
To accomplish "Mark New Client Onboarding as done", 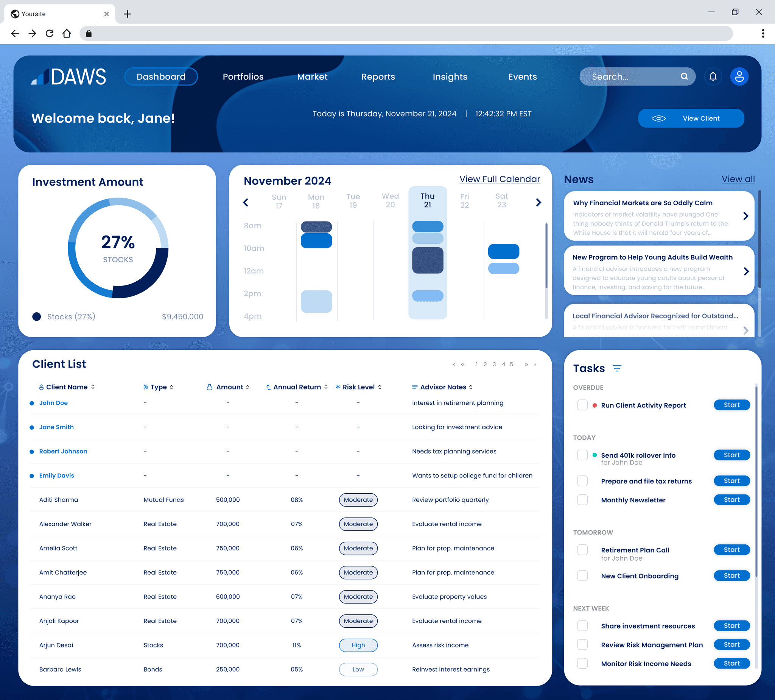I will pos(582,576).
